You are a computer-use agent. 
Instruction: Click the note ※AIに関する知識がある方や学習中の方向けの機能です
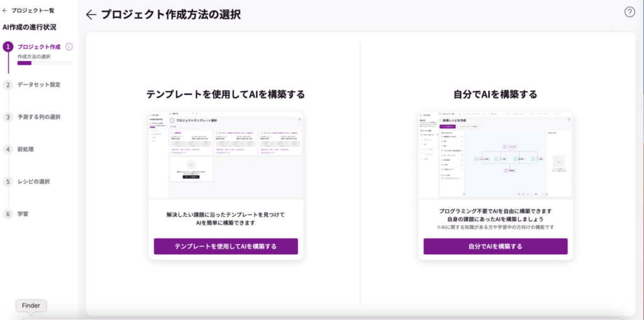click(x=496, y=227)
